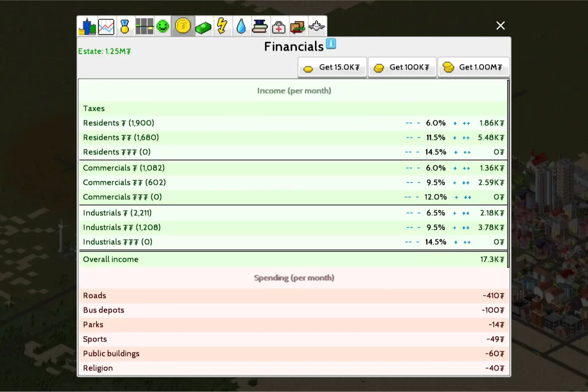Open the green cash budget tab
Viewport: 588px width, 392px height.
pos(203,26)
